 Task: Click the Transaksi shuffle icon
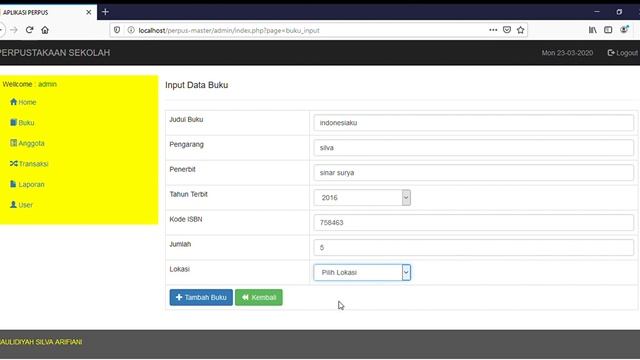point(13,164)
